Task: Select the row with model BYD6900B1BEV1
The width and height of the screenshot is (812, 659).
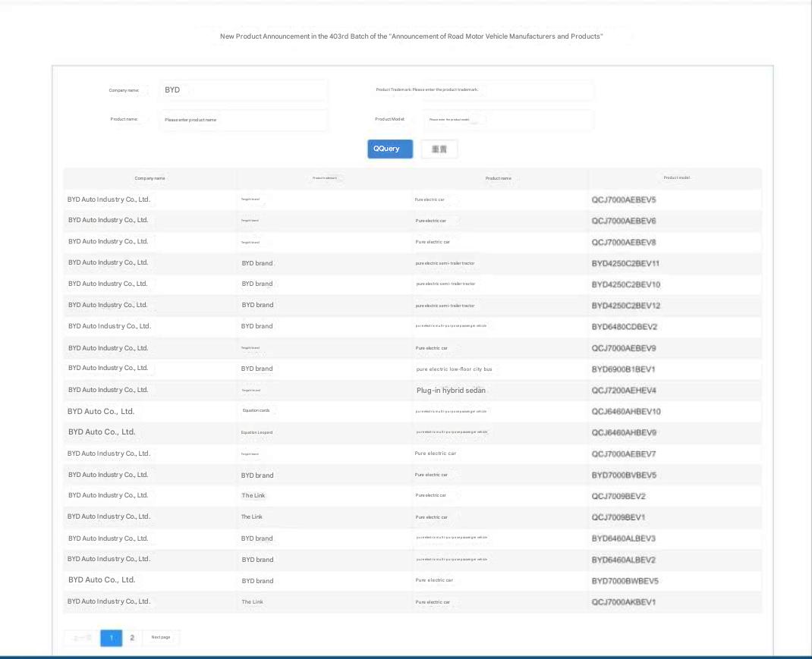Action: 623,369
